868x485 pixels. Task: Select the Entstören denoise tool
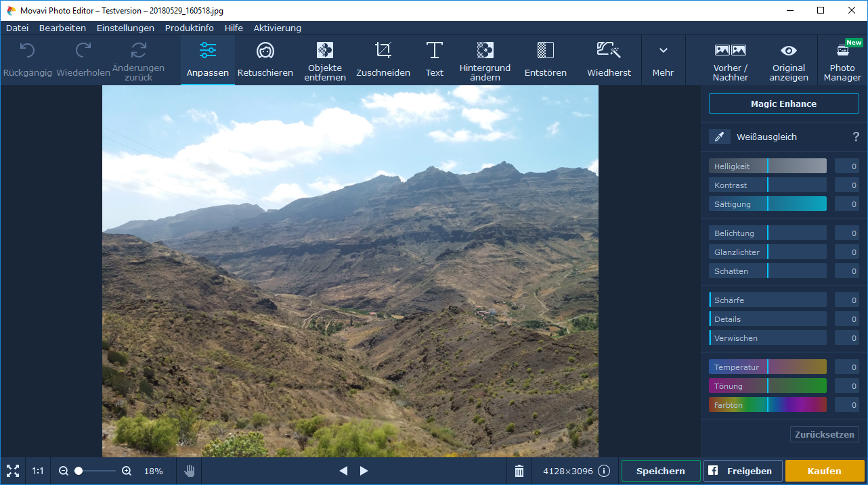(546, 60)
